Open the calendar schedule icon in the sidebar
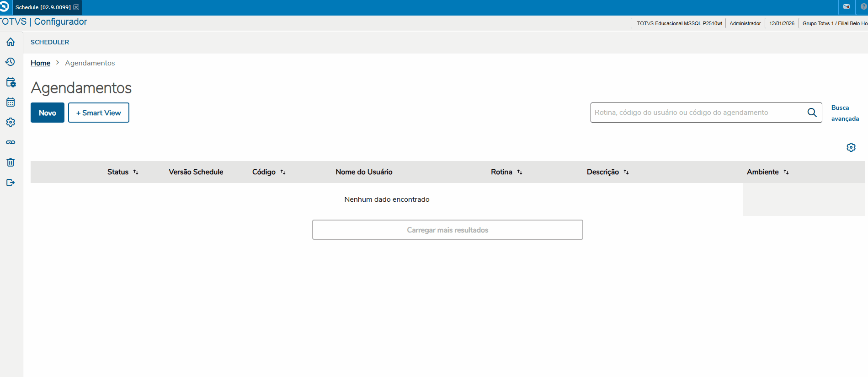Screen dimensions: 868x377 [x=11, y=102]
